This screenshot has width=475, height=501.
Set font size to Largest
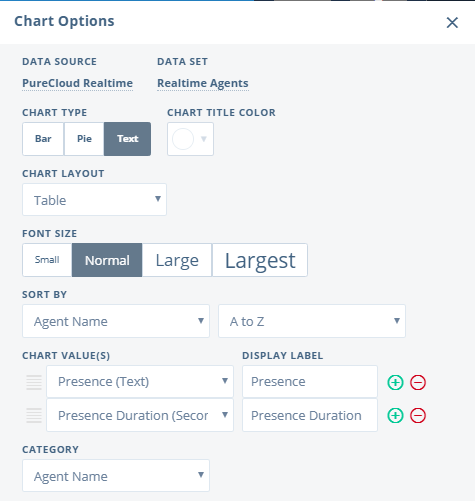pos(260,260)
